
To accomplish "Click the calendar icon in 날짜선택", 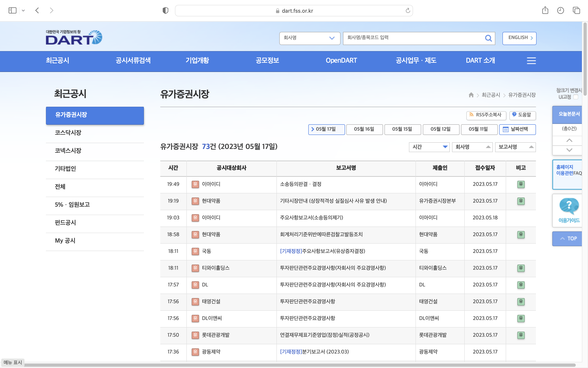I will click(x=505, y=129).
